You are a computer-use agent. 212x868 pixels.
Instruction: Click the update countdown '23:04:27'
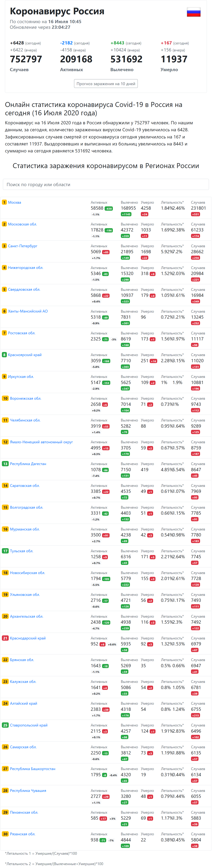[61, 27]
